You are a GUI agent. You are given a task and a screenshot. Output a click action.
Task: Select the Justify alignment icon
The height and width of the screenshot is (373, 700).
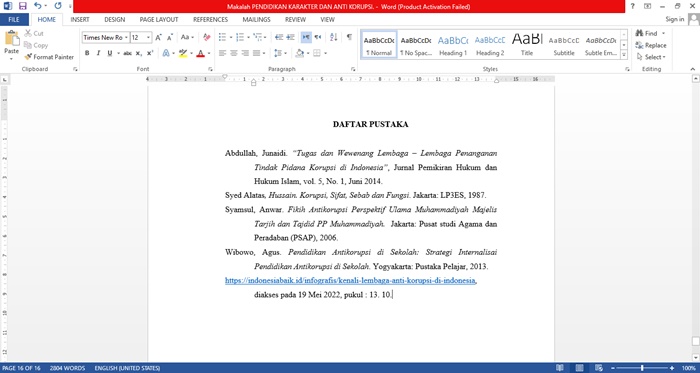click(x=256, y=53)
